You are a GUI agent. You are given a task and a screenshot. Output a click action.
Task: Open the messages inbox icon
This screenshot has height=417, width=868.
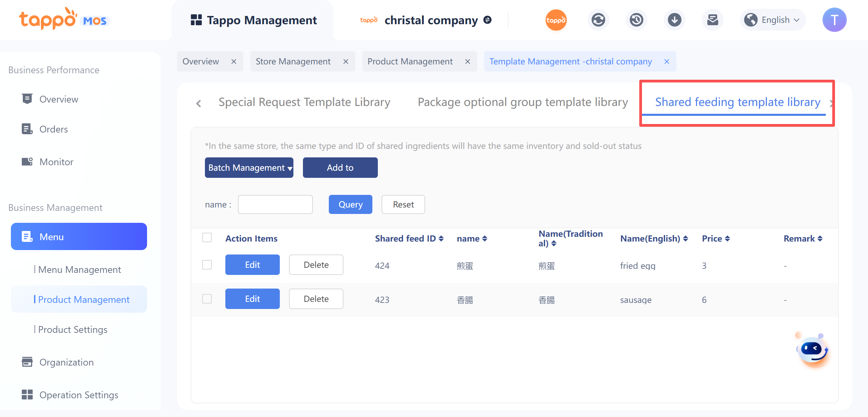point(712,20)
